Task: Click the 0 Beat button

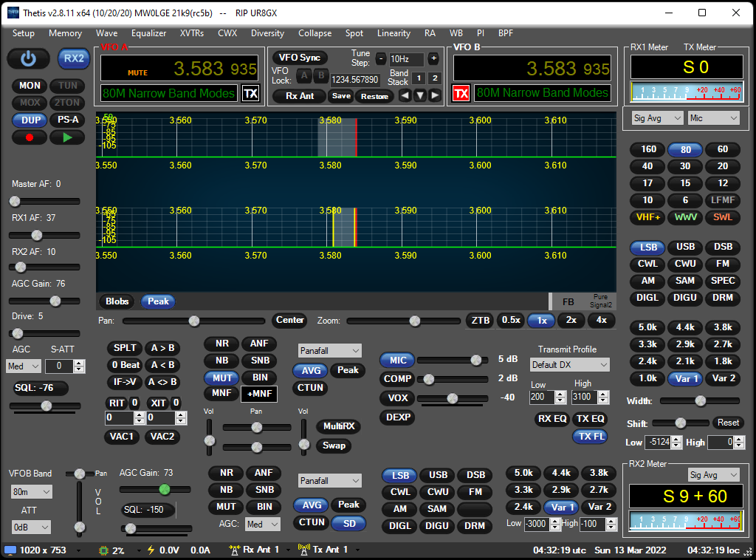Action: click(126, 365)
